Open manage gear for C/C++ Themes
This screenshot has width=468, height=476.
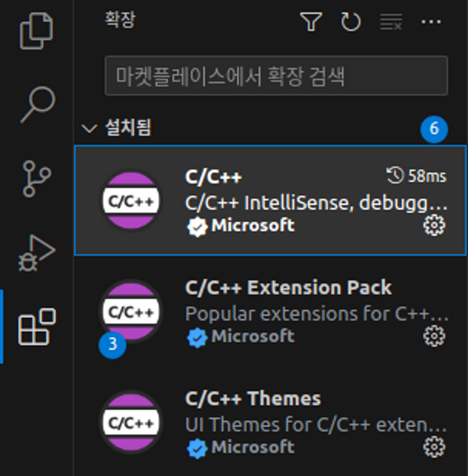click(x=434, y=447)
